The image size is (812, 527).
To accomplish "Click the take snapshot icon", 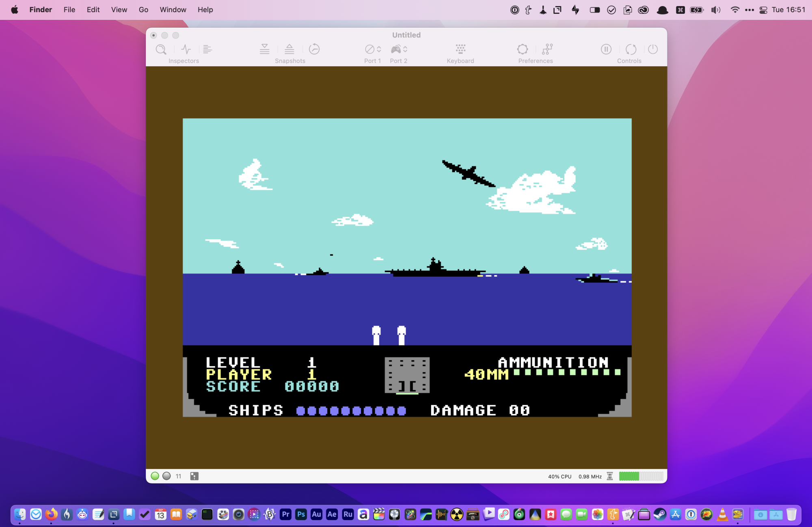I will 265,50.
